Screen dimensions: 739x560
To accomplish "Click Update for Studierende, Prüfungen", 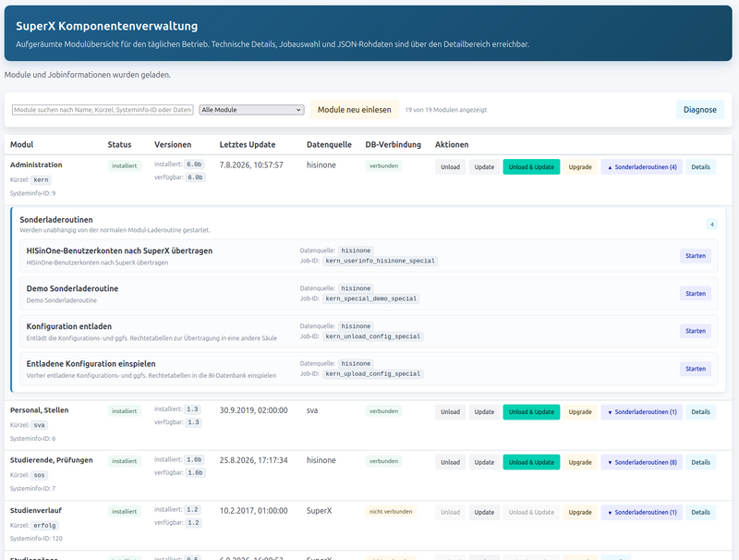I will point(484,462).
